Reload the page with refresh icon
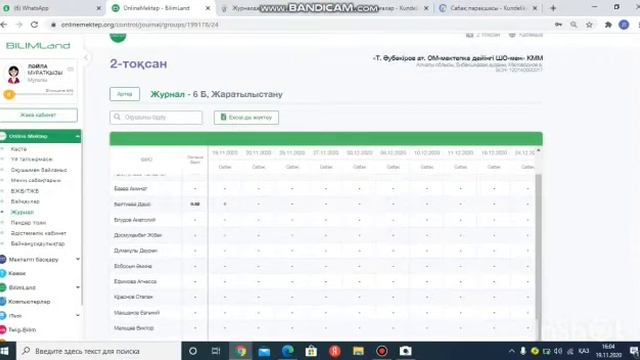640x360 pixels. (x=35, y=25)
